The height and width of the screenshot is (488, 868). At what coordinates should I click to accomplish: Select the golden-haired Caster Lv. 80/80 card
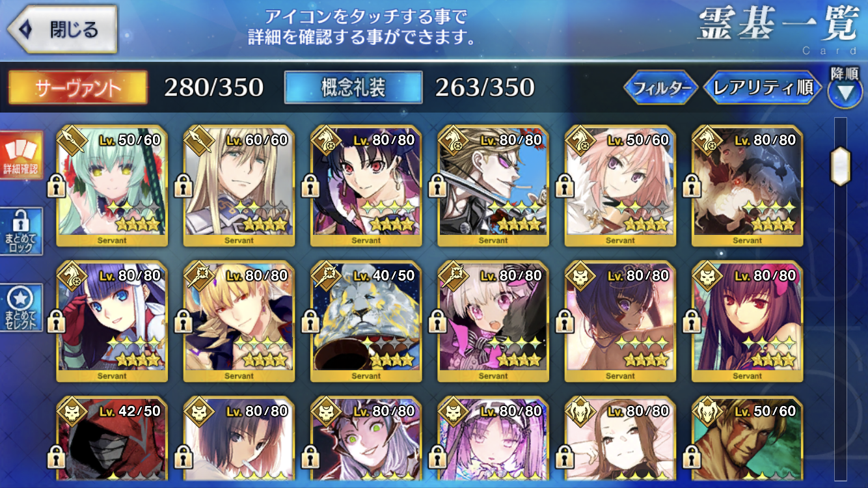[x=239, y=321]
